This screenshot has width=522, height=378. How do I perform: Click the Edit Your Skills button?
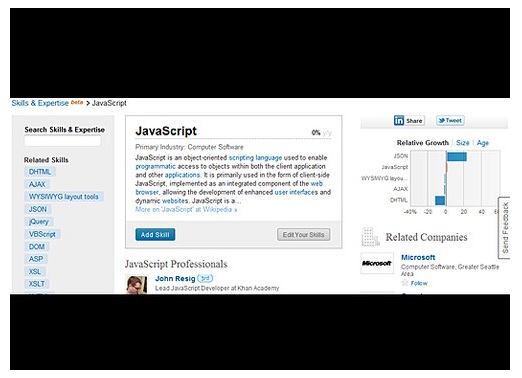[303, 235]
